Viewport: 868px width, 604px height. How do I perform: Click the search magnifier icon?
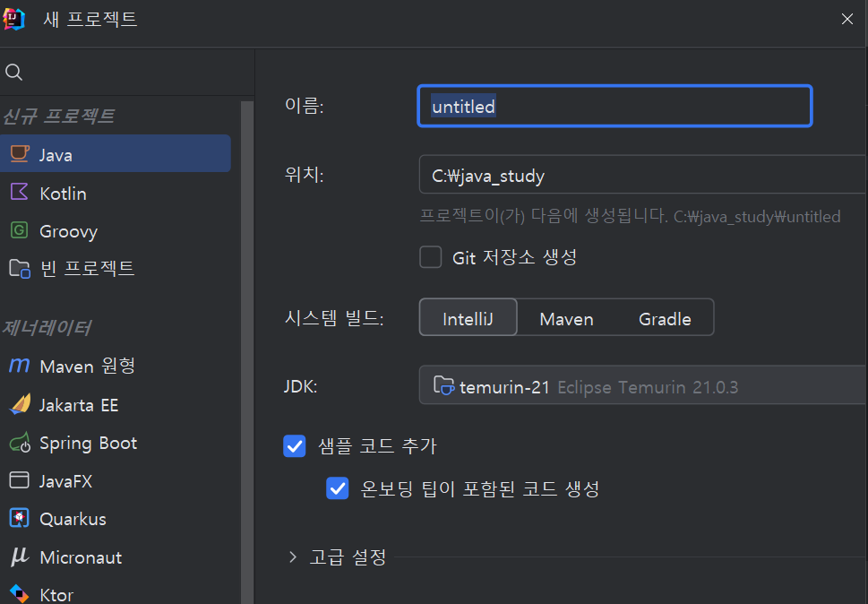coord(13,72)
